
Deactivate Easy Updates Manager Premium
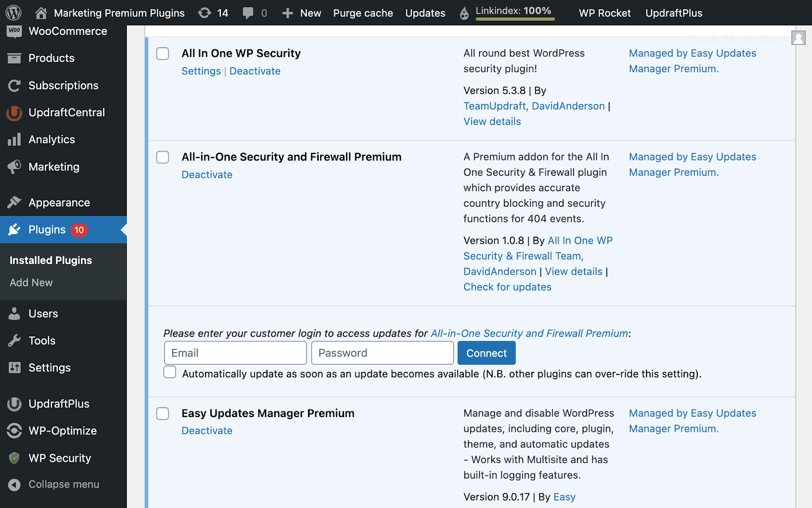(x=207, y=431)
